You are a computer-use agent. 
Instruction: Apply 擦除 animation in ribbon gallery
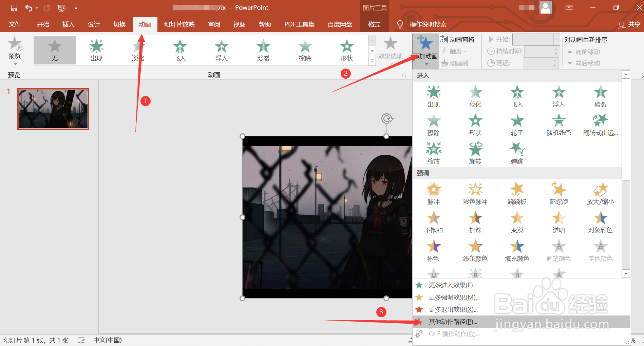[305, 50]
